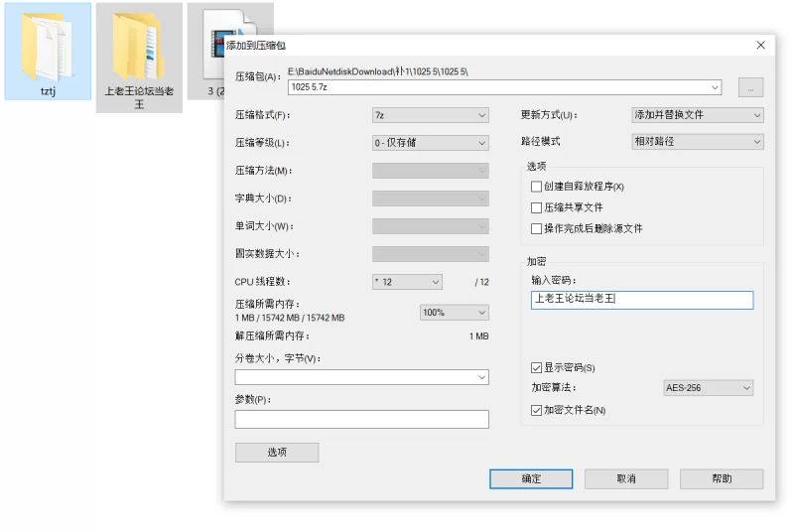
Task: Click the disabled 单词大小 dropdown
Action: pos(430,225)
